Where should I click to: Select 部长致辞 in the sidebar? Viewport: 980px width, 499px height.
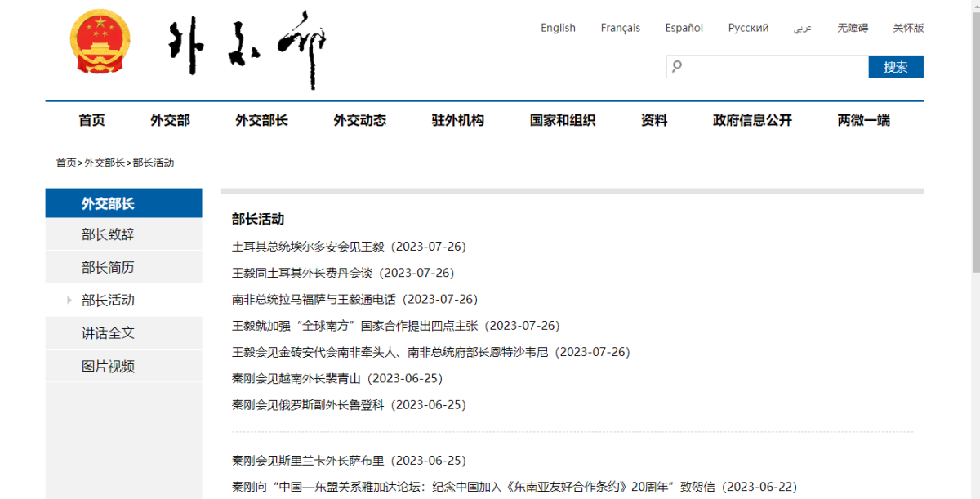pos(108,234)
